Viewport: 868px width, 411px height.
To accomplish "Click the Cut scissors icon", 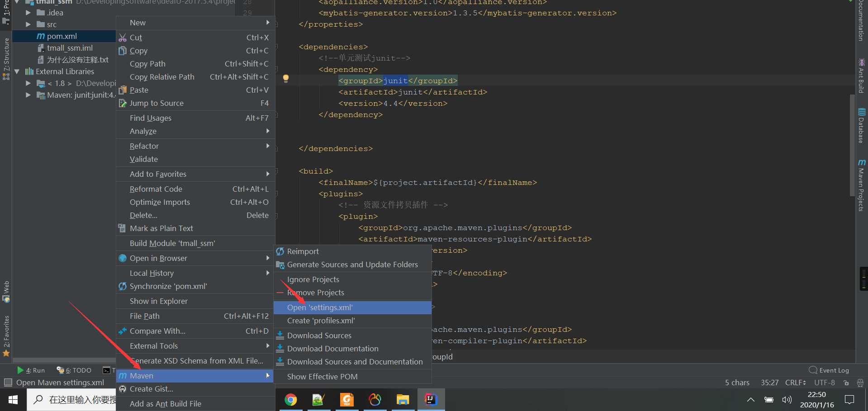I will point(123,38).
